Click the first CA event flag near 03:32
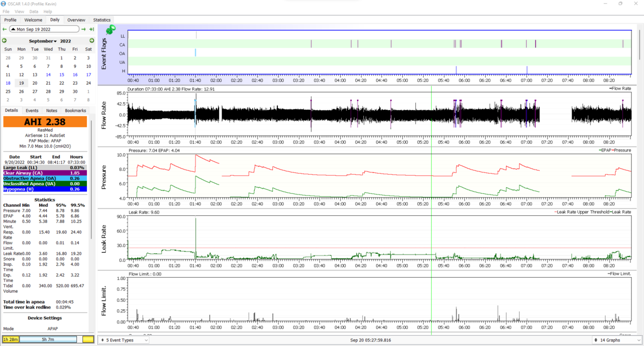The height and width of the screenshot is (346, 644). (x=311, y=44)
